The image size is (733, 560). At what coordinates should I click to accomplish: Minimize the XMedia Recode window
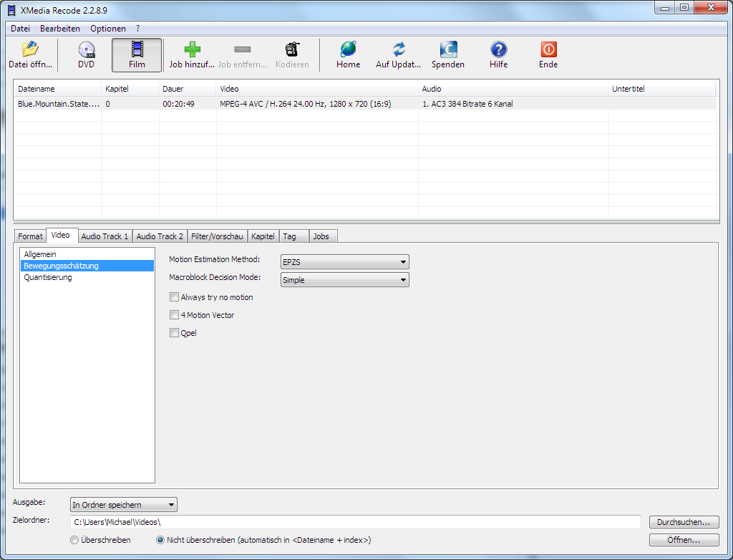(665, 8)
